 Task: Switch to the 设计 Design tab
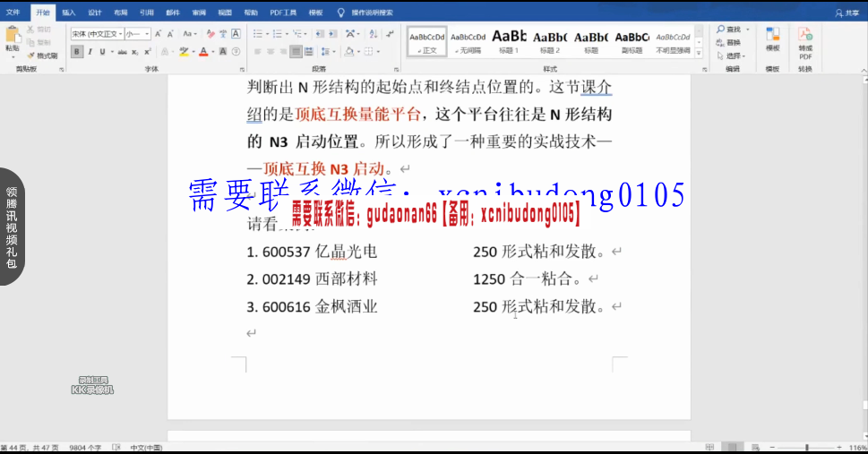[x=95, y=13]
